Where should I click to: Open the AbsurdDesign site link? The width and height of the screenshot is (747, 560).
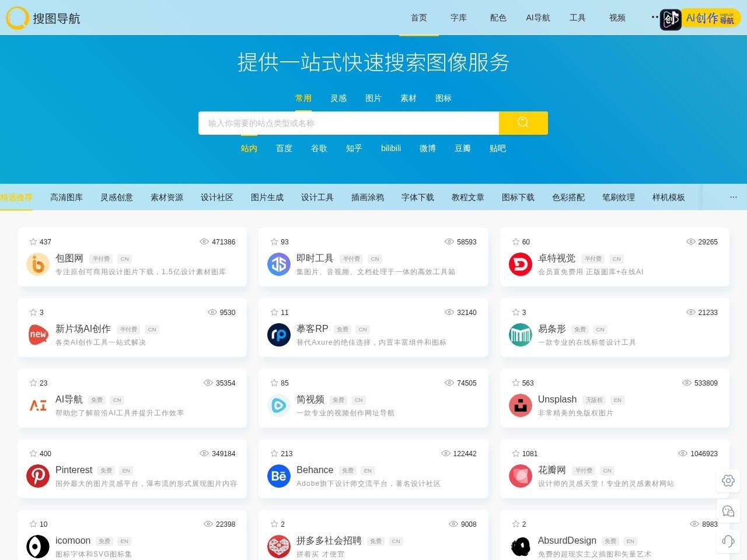point(567,540)
